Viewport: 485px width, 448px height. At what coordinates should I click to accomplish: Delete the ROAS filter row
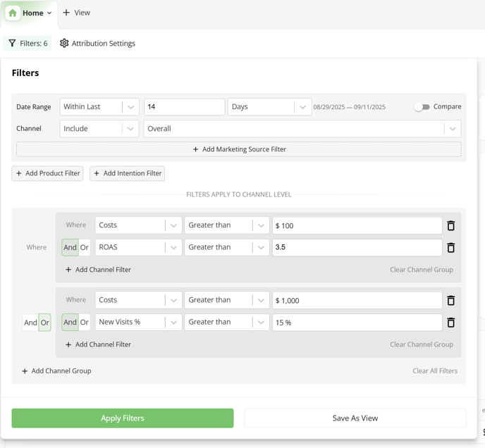(451, 248)
